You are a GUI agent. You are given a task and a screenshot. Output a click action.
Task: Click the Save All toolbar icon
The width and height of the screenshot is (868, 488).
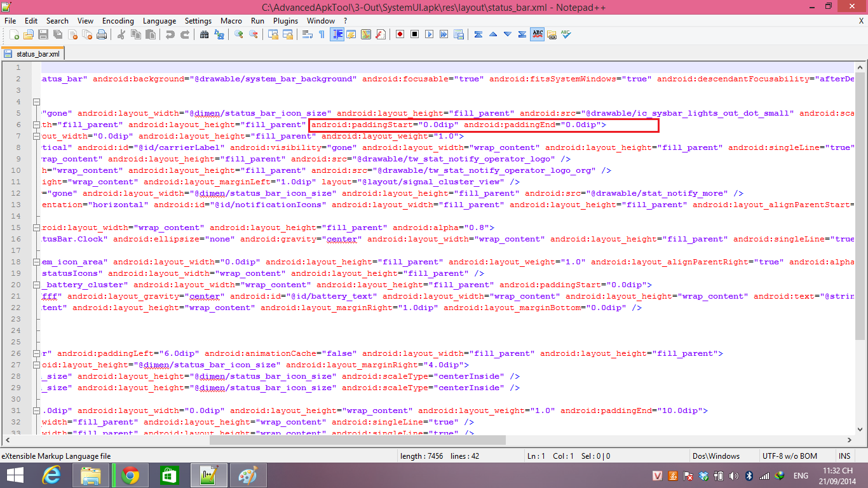[58, 34]
